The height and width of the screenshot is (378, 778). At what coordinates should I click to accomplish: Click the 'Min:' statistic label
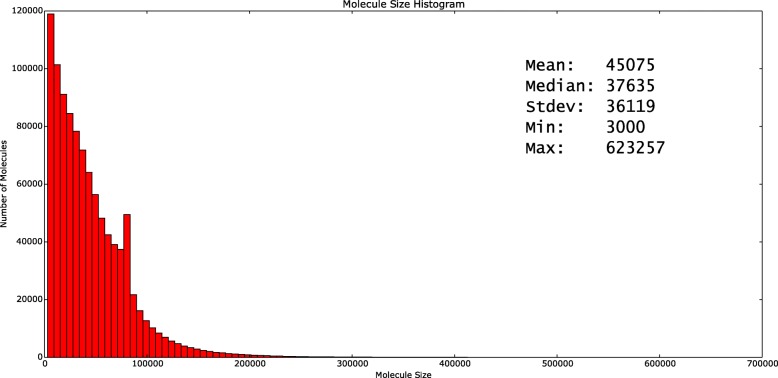coord(545,127)
